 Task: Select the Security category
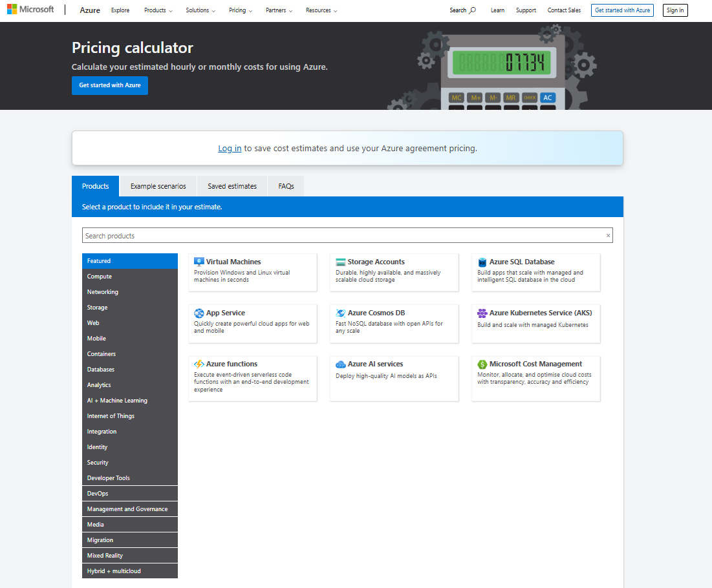click(130, 463)
